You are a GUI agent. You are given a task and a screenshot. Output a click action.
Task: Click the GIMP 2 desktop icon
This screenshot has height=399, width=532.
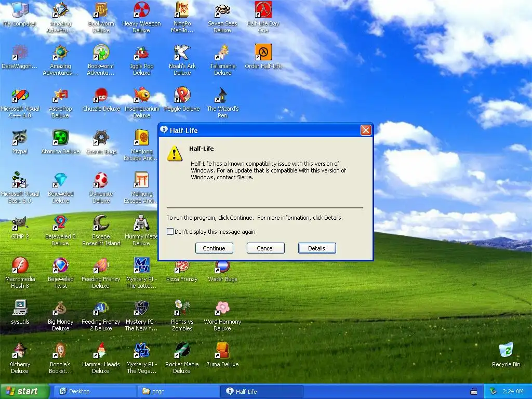[20, 227]
